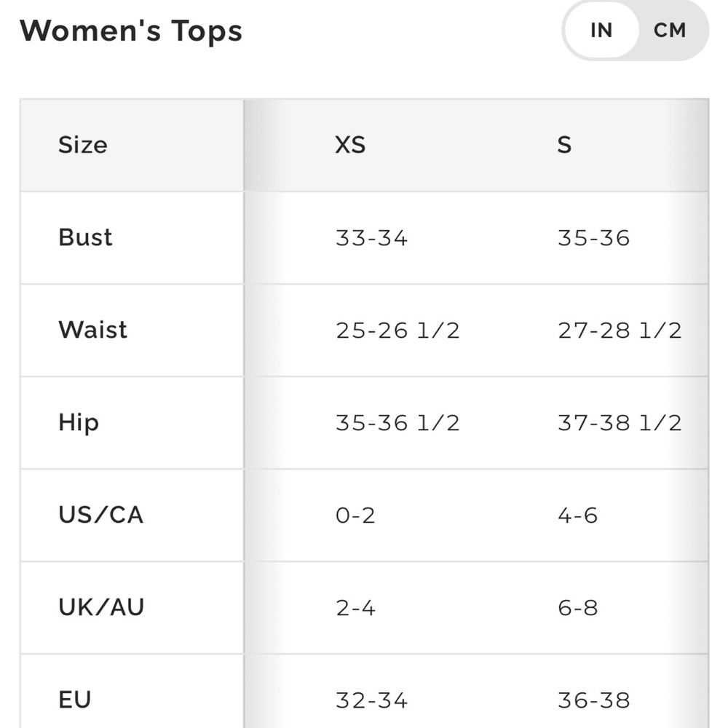Switch units to CM

(670, 31)
